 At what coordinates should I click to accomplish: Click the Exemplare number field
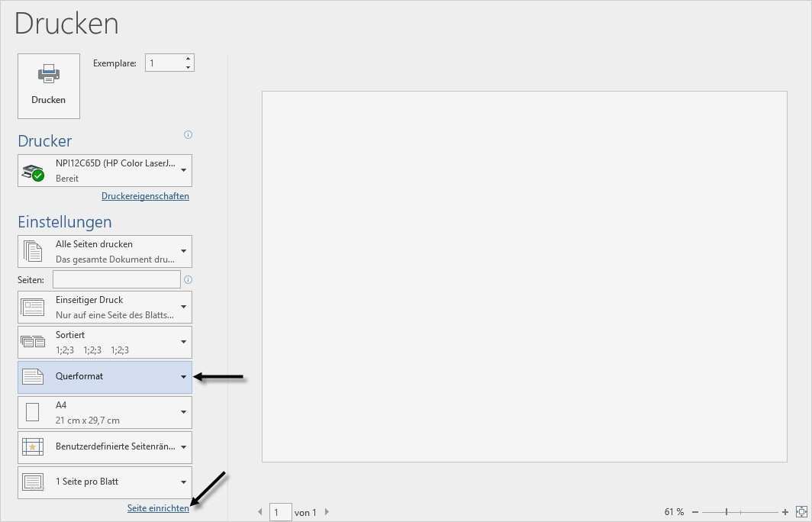[164, 63]
